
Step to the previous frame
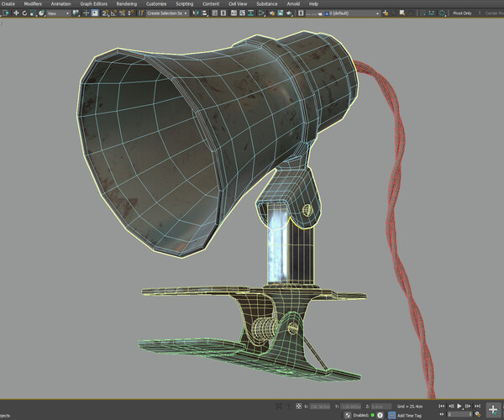coord(451,407)
